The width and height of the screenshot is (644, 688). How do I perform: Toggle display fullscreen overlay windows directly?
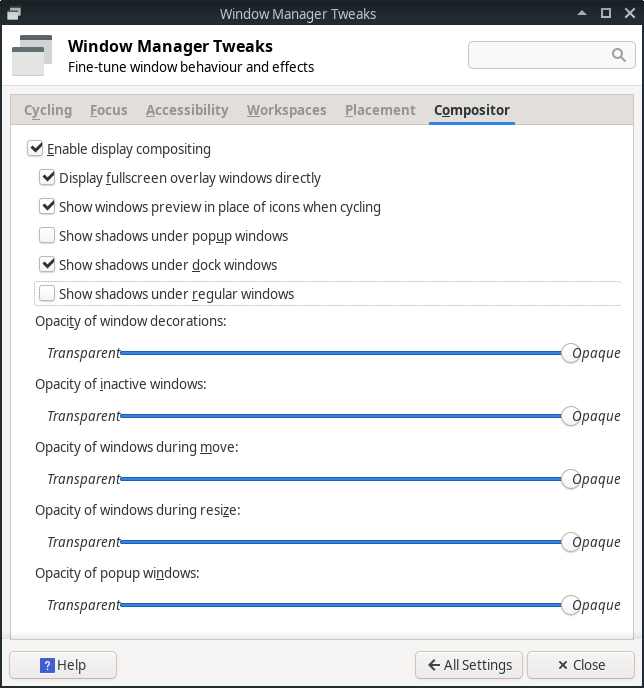click(47, 178)
